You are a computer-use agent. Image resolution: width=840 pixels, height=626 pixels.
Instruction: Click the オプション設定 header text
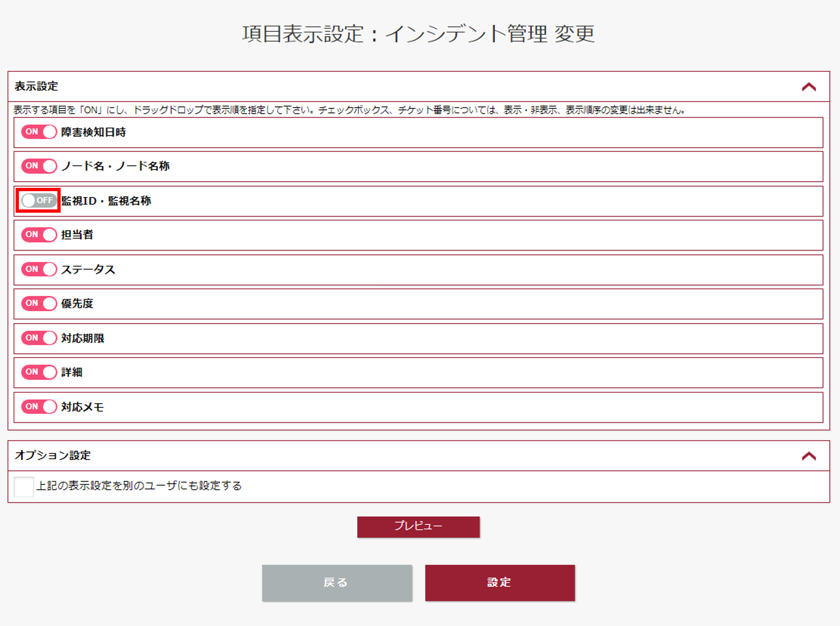[x=53, y=455]
